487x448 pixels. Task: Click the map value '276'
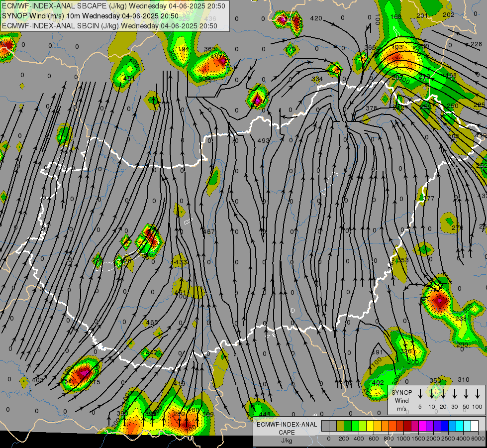[458, 228]
